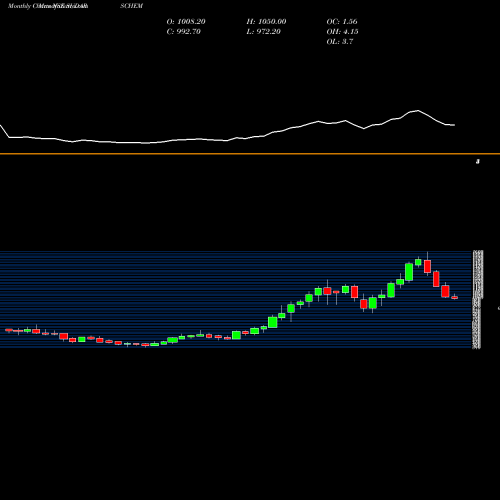The width and height of the screenshot is (500, 500).
Task: Click the last small red candle on the chart
Action: pos(455,297)
